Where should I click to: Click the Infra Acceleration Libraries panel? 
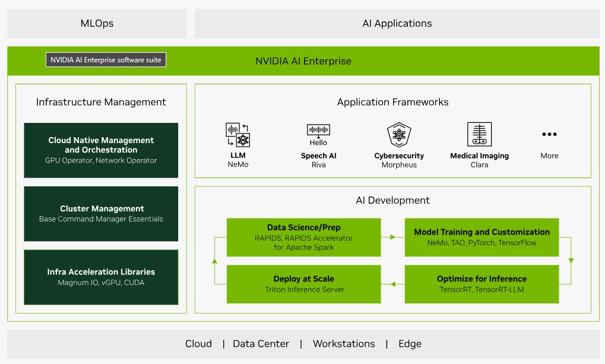pos(100,277)
